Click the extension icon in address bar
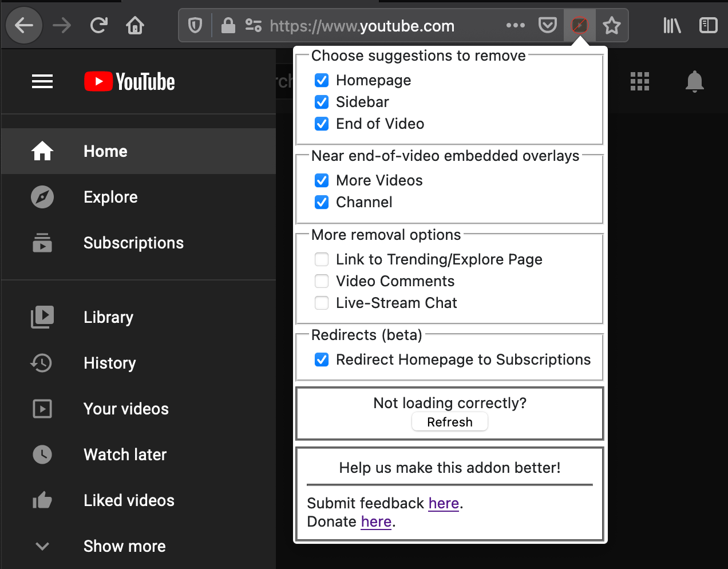The image size is (728, 569). [x=579, y=26]
